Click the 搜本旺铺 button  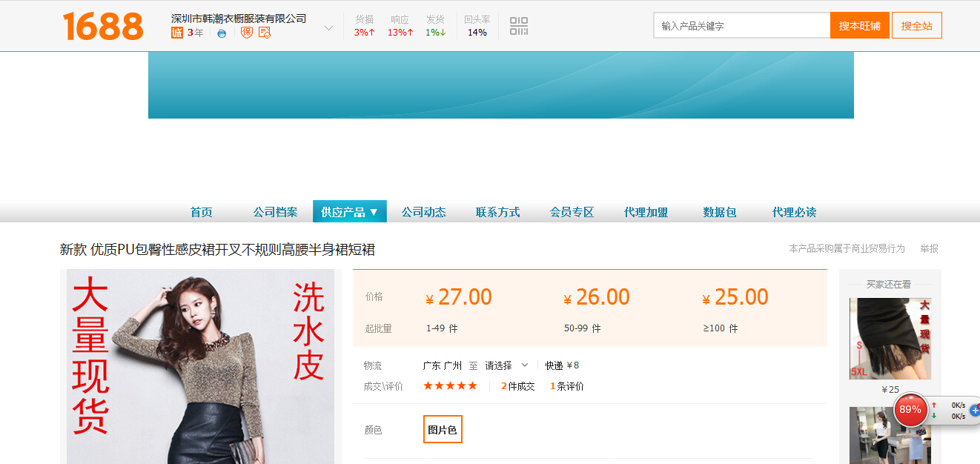pyautogui.click(x=859, y=26)
